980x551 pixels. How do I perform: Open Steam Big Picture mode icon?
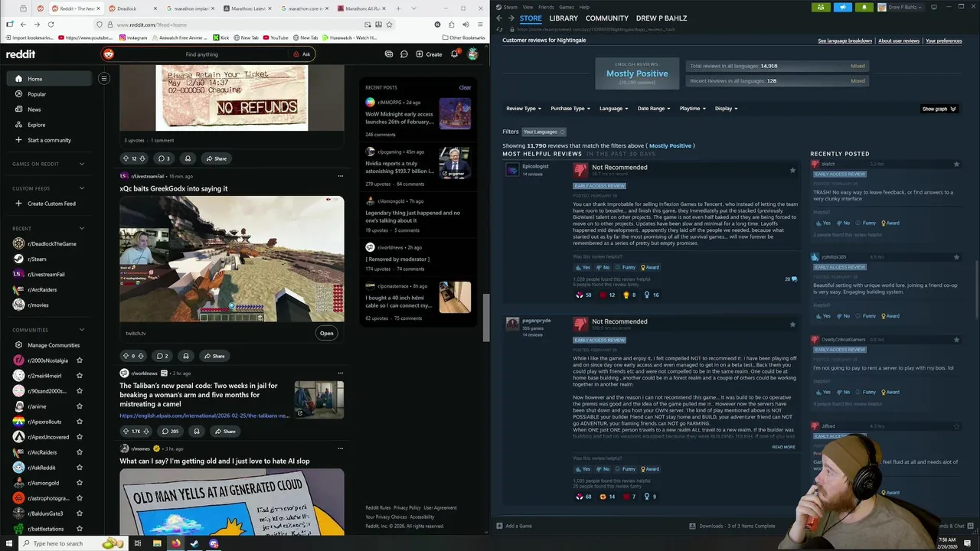tap(933, 7)
